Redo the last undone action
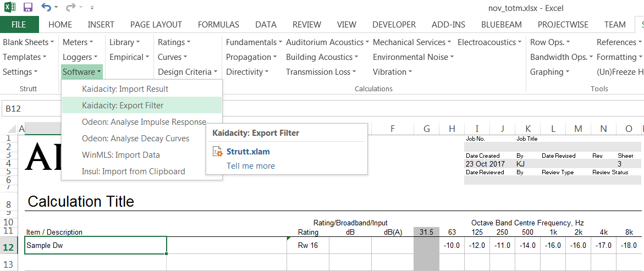644x271 pixels. [70, 7]
